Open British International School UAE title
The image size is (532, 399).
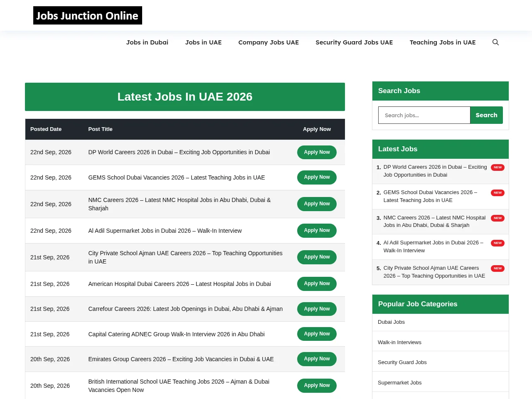(179, 386)
